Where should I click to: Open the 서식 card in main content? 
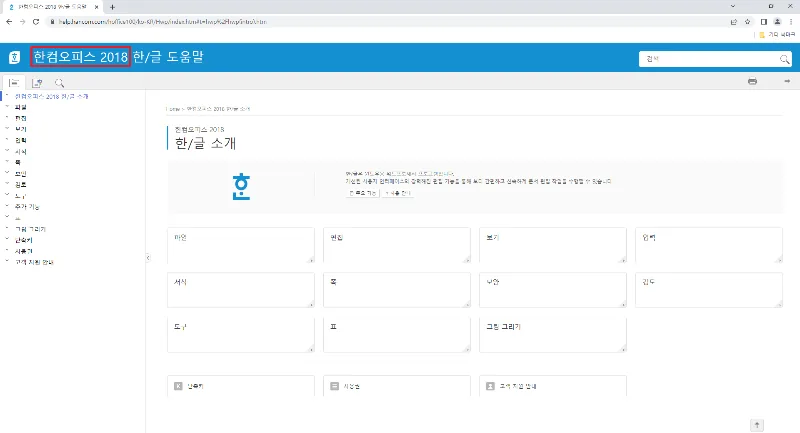pyautogui.click(x=241, y=290)
